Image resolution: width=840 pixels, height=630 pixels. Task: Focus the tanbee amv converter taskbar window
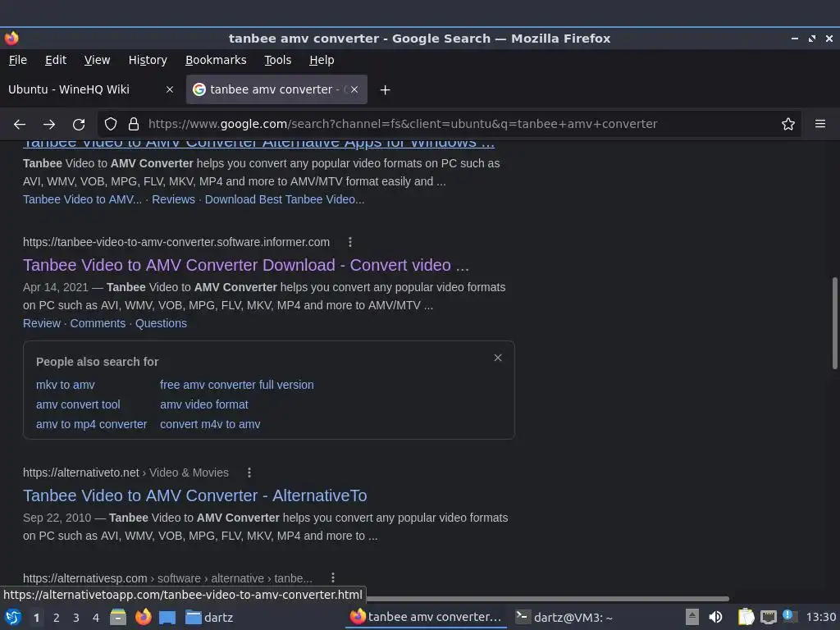pyautogui.click(x=427, y=617)
